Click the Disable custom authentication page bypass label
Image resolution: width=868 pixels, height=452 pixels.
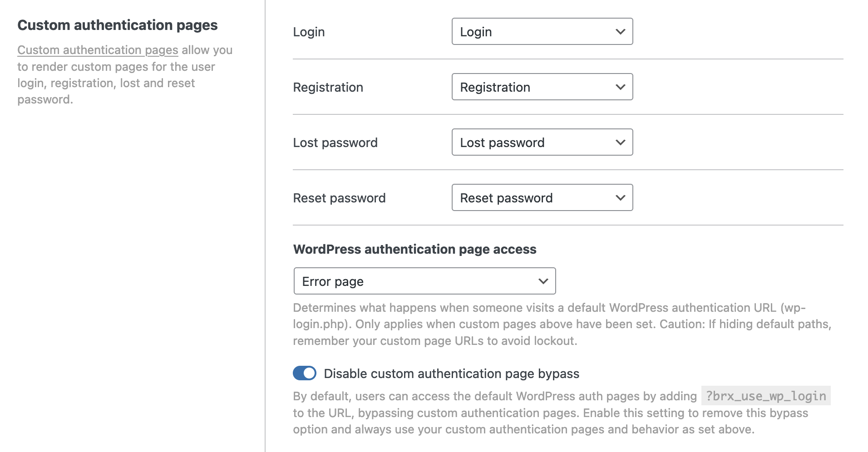tap(451, 373)
